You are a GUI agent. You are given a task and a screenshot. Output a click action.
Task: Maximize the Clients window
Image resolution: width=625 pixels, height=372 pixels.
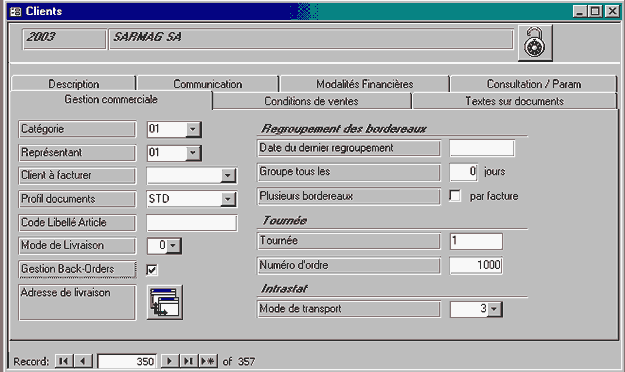click(595, 11)
